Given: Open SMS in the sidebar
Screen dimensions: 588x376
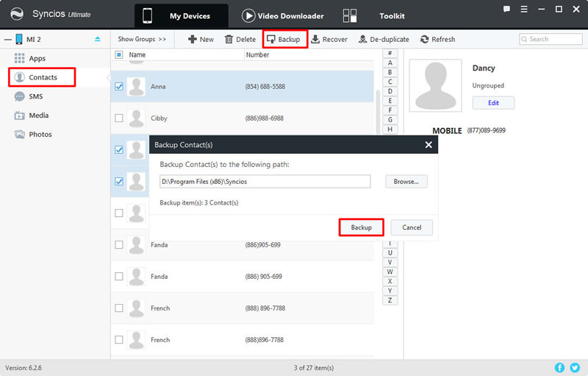Looking at the screenshot, I should tap(29, 96).
